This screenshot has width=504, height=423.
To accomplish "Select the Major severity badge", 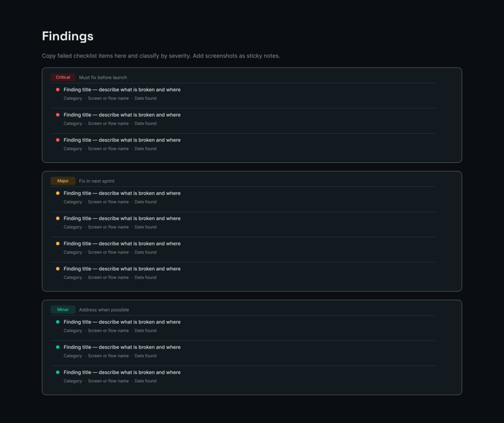I will [x=63, y=181].
